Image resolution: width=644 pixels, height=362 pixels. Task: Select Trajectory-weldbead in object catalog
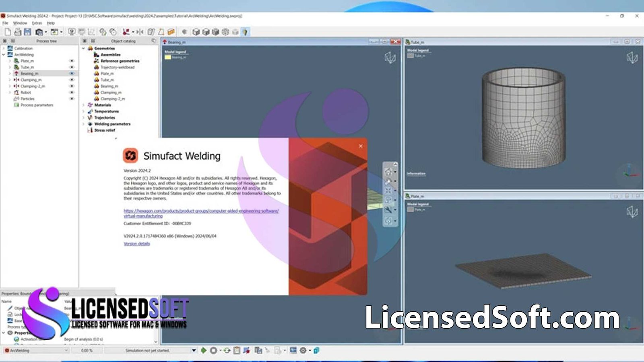click(118, 67)
